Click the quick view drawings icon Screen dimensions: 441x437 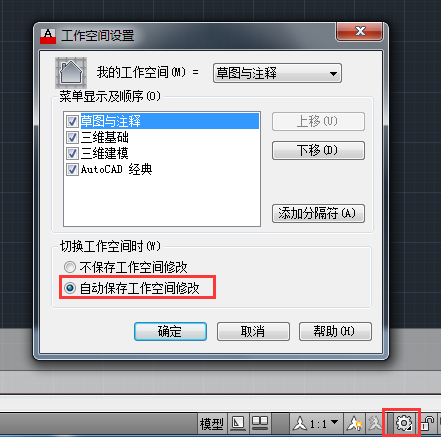click(260, 423)
